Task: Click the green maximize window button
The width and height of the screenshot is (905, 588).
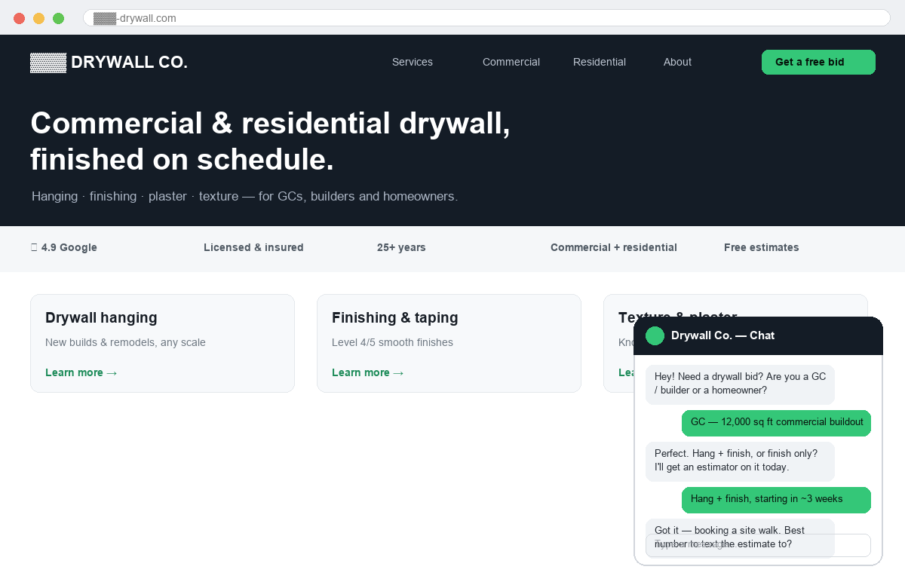Action: tap(58, 18)
